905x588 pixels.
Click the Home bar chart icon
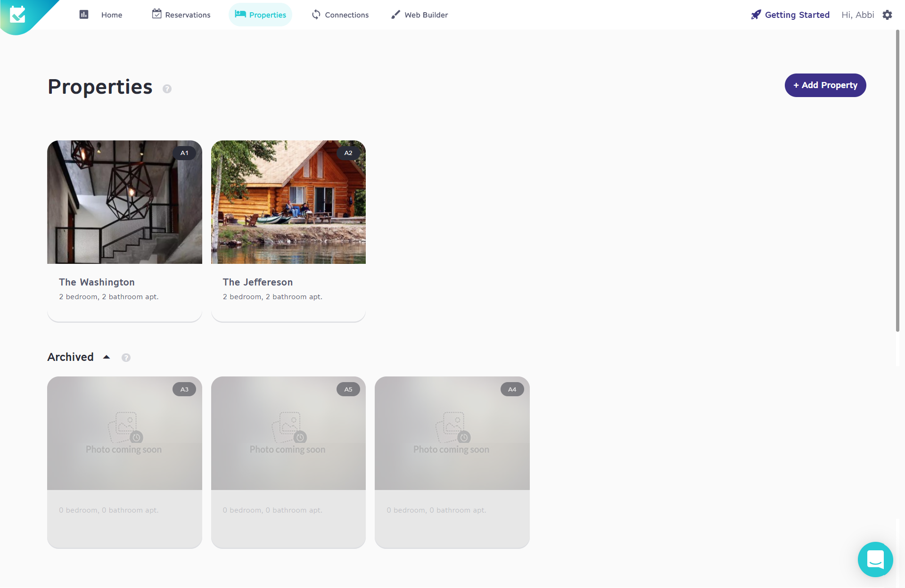[84, 15]
